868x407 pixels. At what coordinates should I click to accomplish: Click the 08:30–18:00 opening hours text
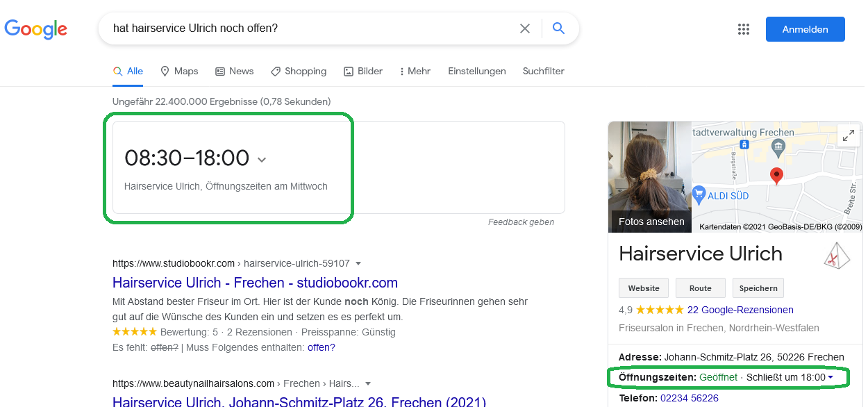coord(187,158)
